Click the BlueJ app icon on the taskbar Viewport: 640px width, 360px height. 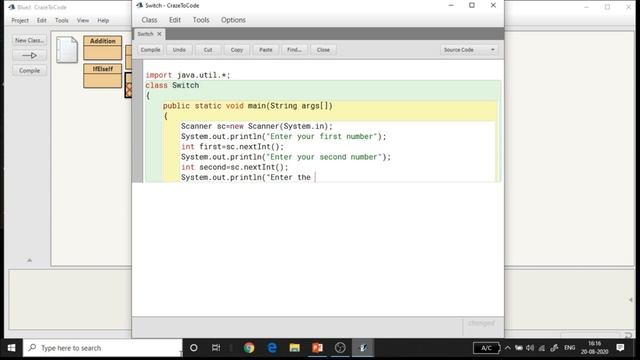pyautogui.click(x=363, y=348)
